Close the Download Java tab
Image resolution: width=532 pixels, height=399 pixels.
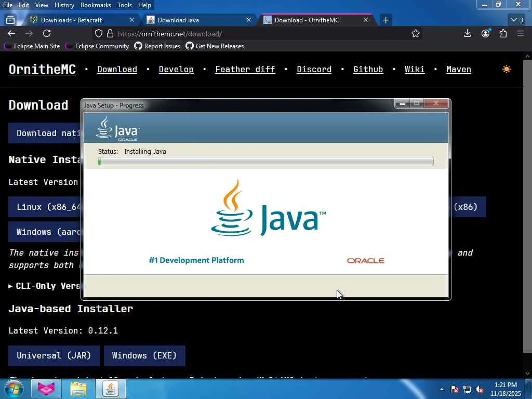249,20
